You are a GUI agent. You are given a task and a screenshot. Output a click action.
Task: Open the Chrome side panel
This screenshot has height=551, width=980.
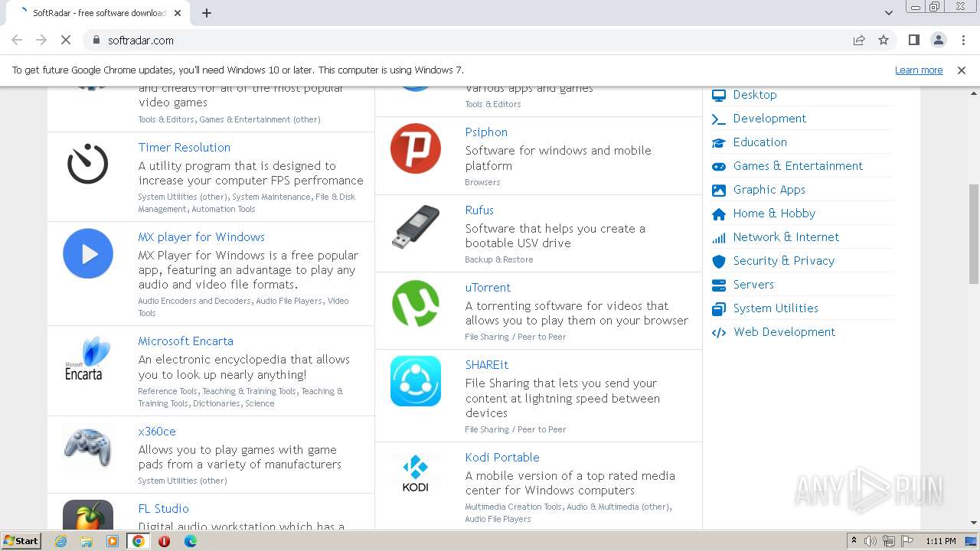pos(913,40)
